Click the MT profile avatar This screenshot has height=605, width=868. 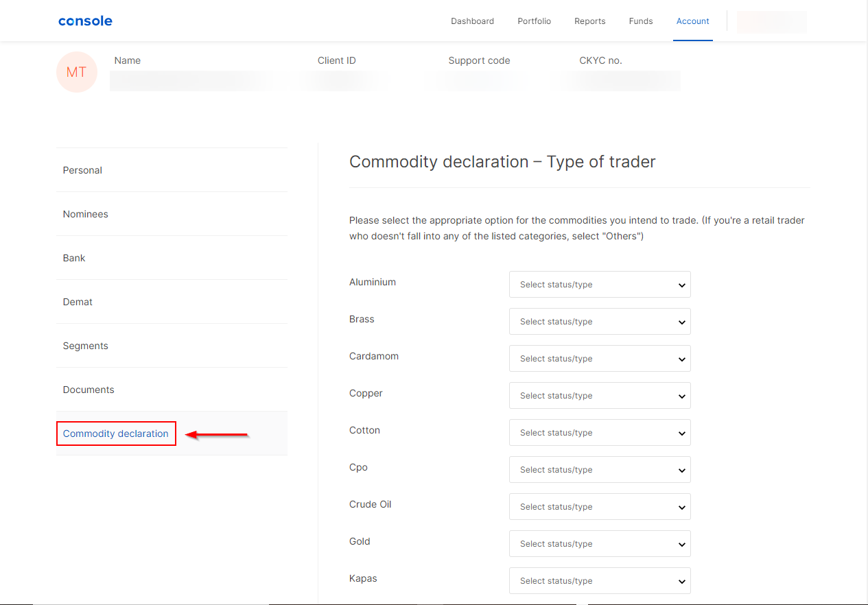click(77, 72)
